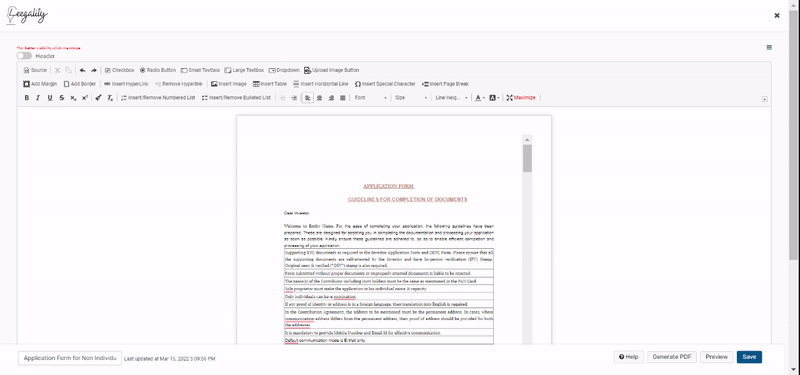Toggle Italic formatting
The image size is (800, 375).
click(x=38, y=97)
